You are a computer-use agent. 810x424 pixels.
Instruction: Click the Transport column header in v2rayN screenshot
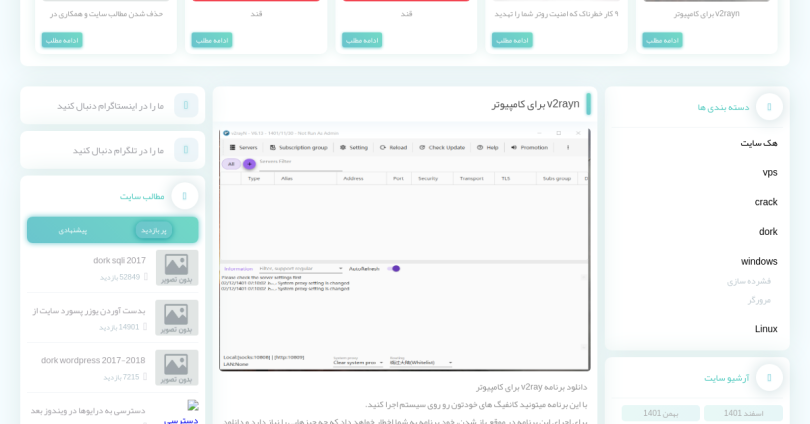pos(472,179)
